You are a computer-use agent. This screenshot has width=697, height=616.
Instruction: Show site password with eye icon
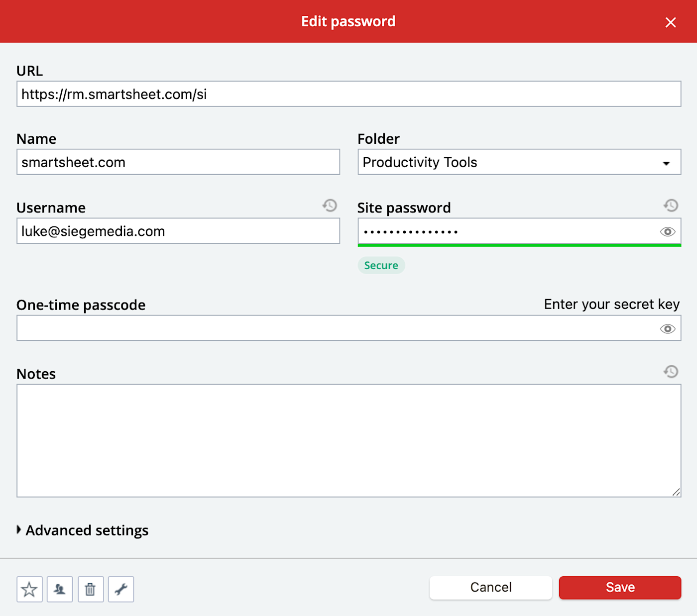click(668, 232)
